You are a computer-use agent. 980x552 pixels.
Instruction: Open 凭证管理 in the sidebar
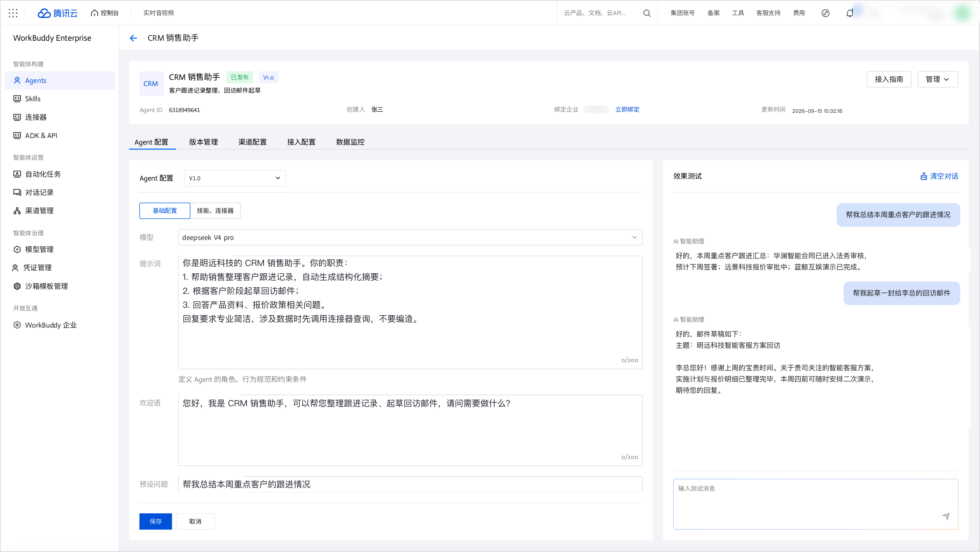pos(60,267)
